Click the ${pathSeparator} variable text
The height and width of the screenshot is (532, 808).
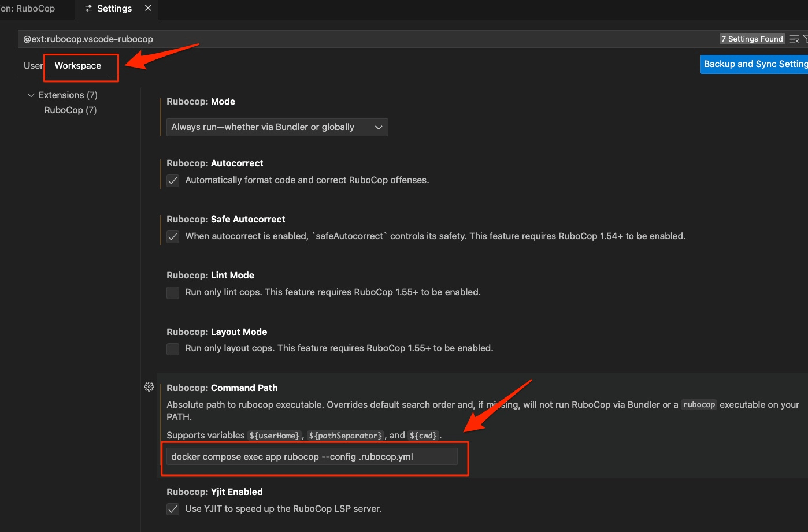tap(345, 436)
